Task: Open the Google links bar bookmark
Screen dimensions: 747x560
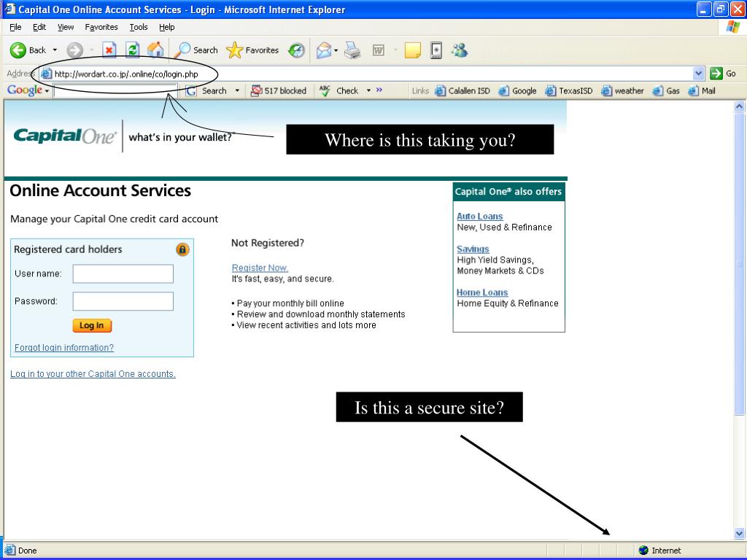Action: [x=517, y=90]
